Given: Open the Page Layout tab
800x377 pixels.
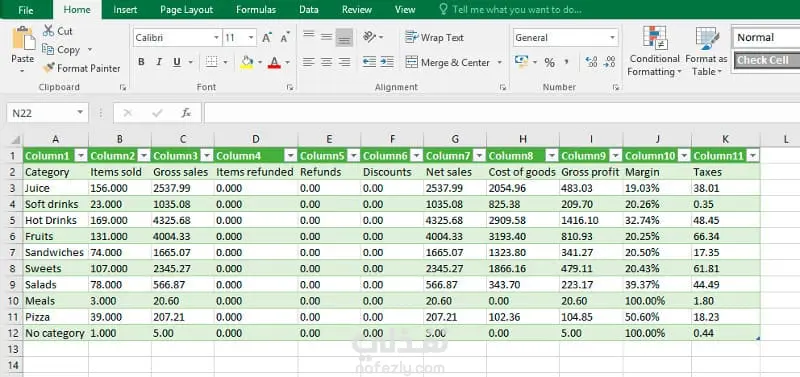Looking at the screenshot, I should (187, 10).
